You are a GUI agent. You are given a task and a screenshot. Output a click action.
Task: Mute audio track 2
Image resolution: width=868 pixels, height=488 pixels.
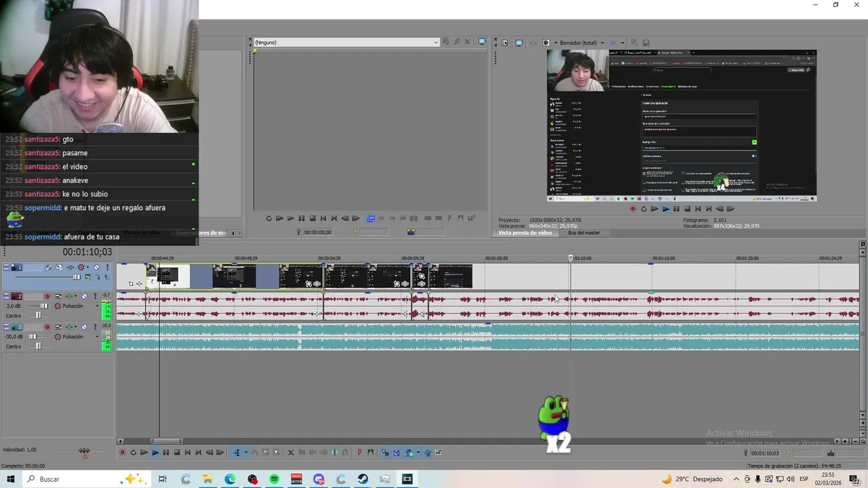coord(84,296)
